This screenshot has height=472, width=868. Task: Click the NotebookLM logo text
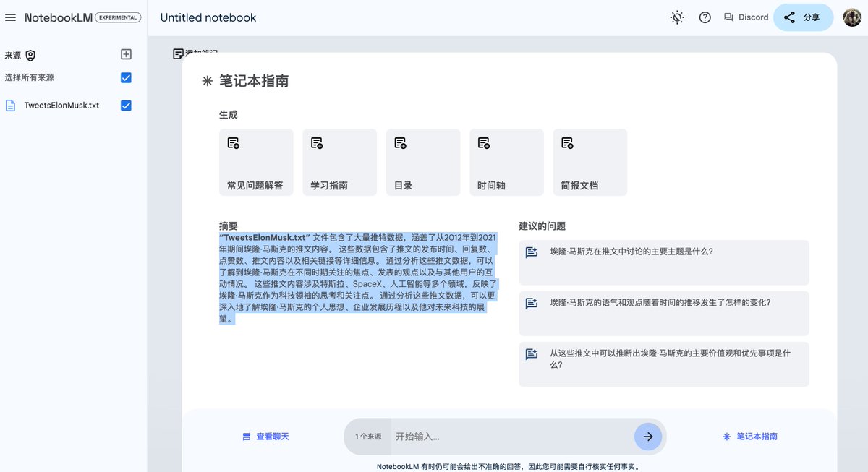[59, 17]
